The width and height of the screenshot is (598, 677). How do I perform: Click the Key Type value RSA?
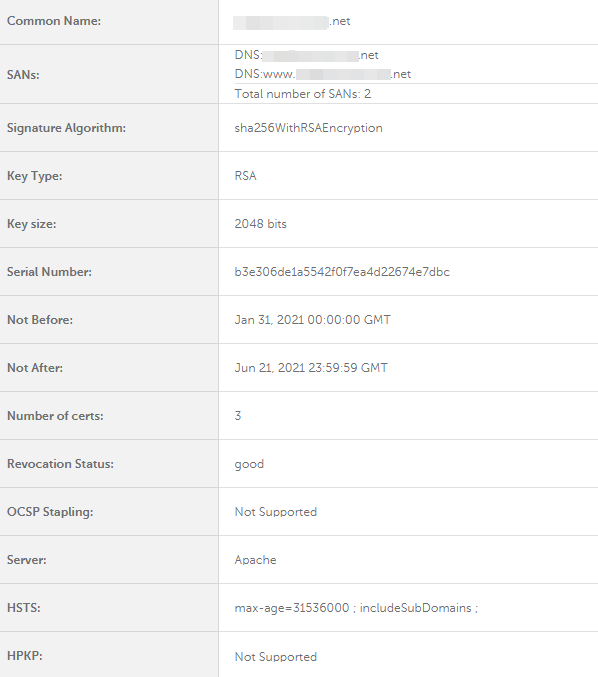pos(245,176)
